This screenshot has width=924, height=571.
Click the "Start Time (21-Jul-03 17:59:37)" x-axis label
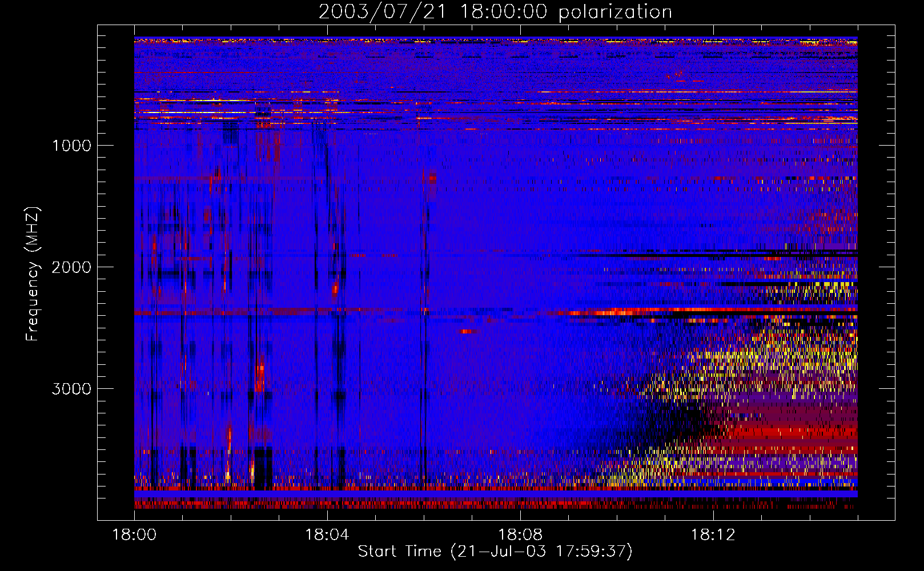[x=495, y=552]
